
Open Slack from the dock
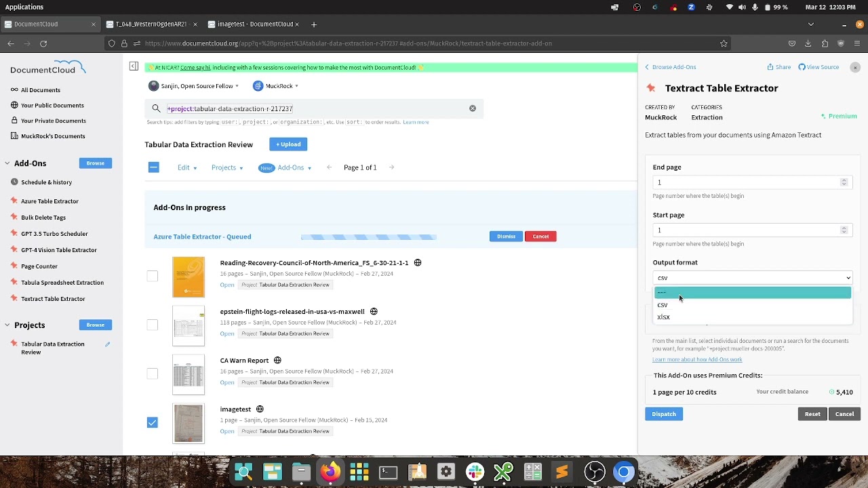pos(475,472)
